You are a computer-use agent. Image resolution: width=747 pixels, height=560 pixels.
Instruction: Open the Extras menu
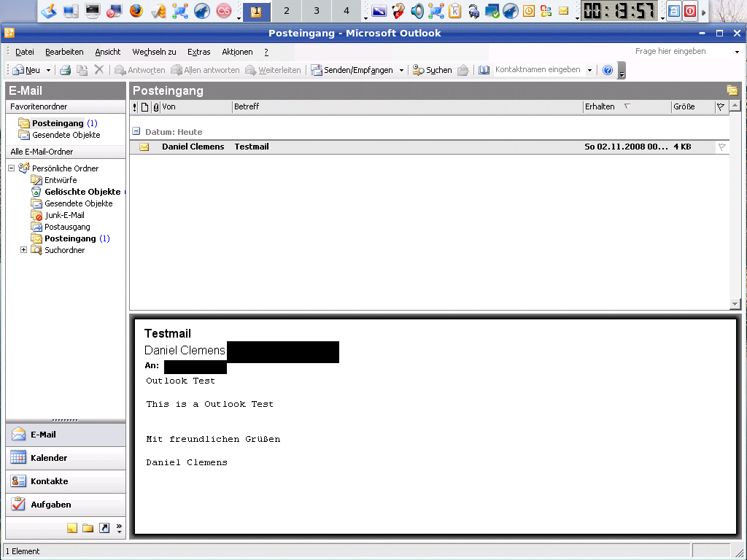[x=198, y=52]
